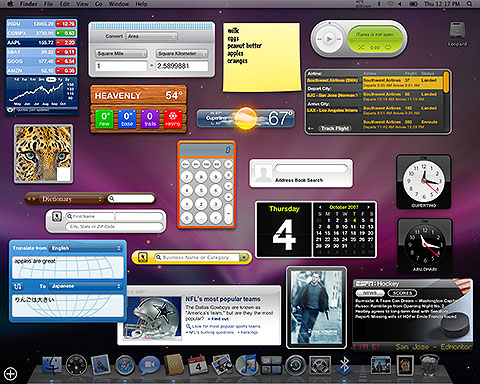The image size is (480, 384).
Task: Open the File menu
Action: (x=48, y=4)
